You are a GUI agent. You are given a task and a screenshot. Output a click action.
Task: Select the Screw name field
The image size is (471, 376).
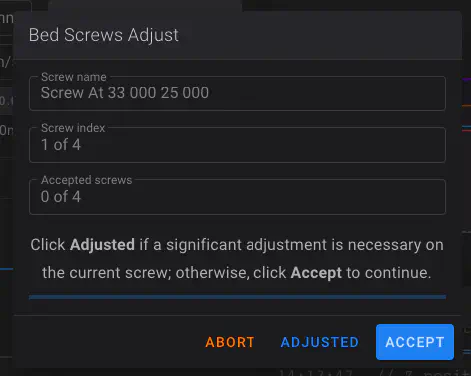coord(237,93)
